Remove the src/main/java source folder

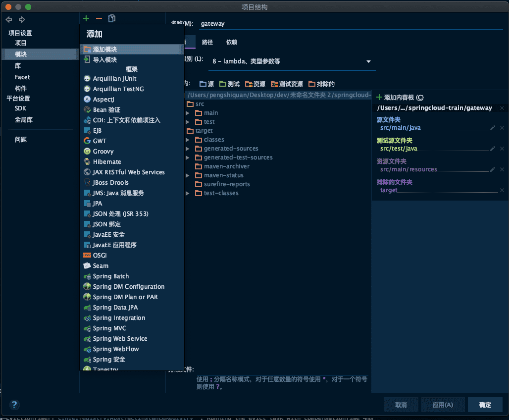(x=502, y=128)
